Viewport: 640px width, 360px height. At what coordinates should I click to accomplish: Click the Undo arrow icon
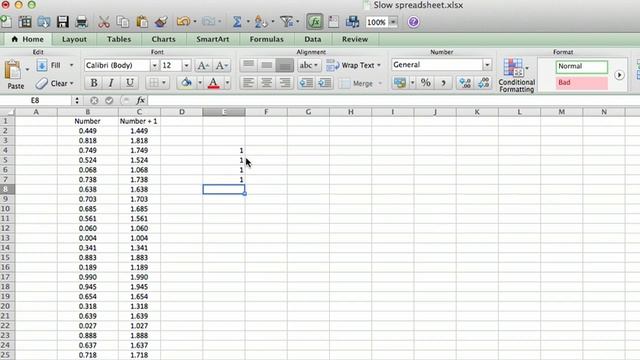pos(183,22)
